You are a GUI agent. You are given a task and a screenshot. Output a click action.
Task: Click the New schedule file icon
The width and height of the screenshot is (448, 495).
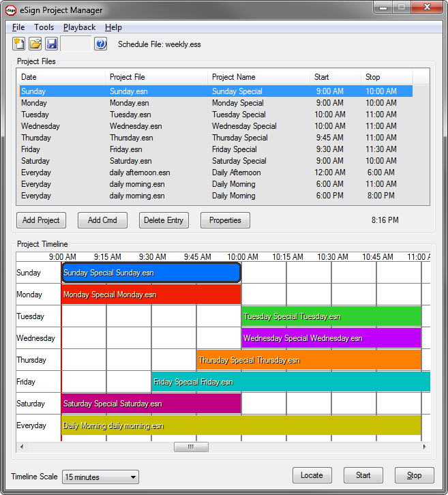pyautogui.click(x=20, y=44)
